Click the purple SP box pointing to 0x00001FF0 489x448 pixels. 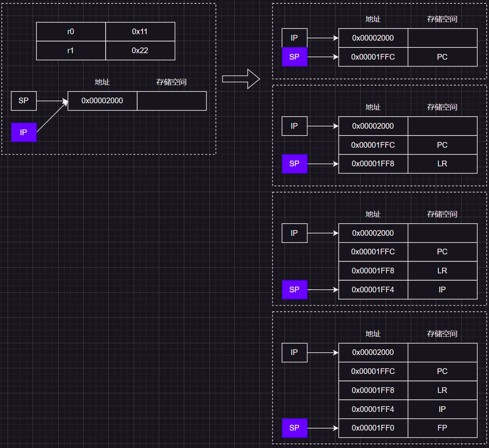tap(294, 428)
